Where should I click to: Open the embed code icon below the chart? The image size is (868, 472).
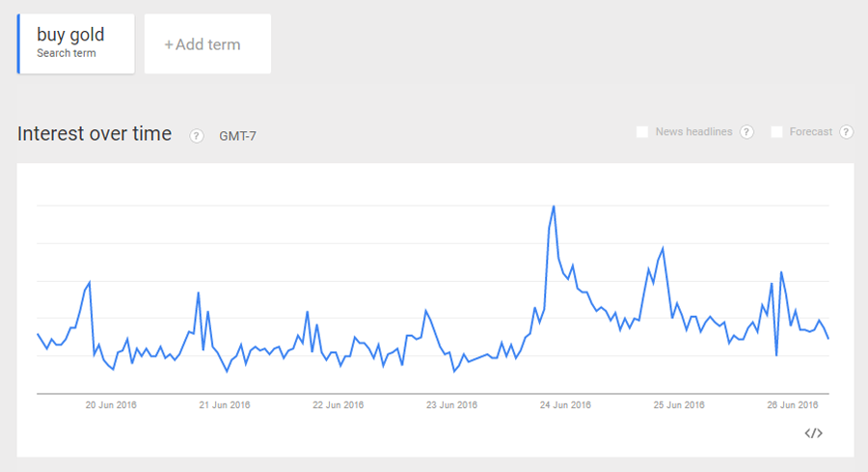pyautogui.click(x=813, y=433)
